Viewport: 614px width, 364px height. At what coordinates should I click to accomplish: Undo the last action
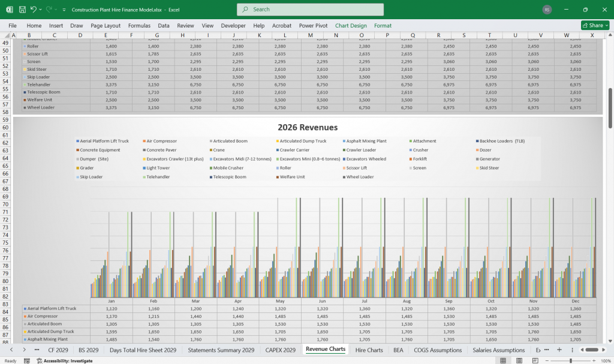coord(32,10)
